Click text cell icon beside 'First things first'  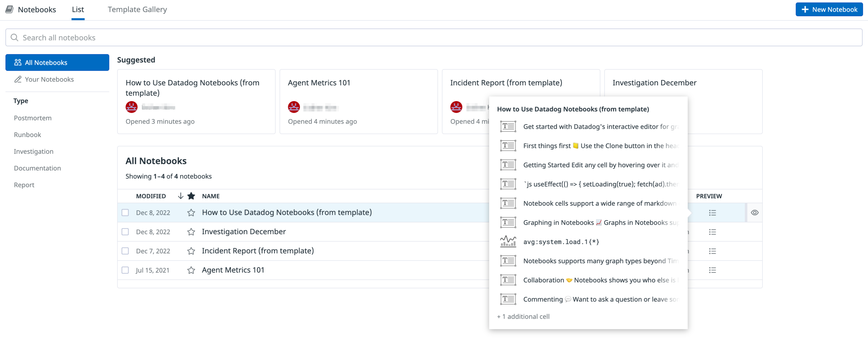[508, 146]
